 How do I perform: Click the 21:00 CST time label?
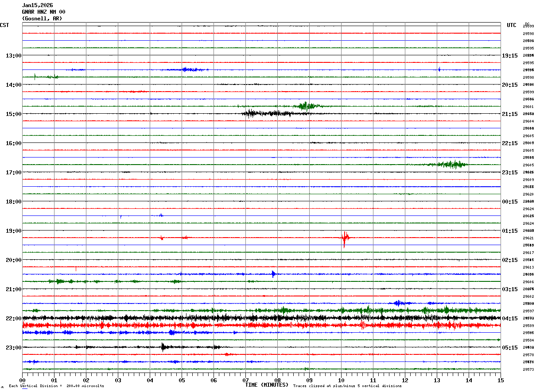pyautogui.click(x=13, y=289)
